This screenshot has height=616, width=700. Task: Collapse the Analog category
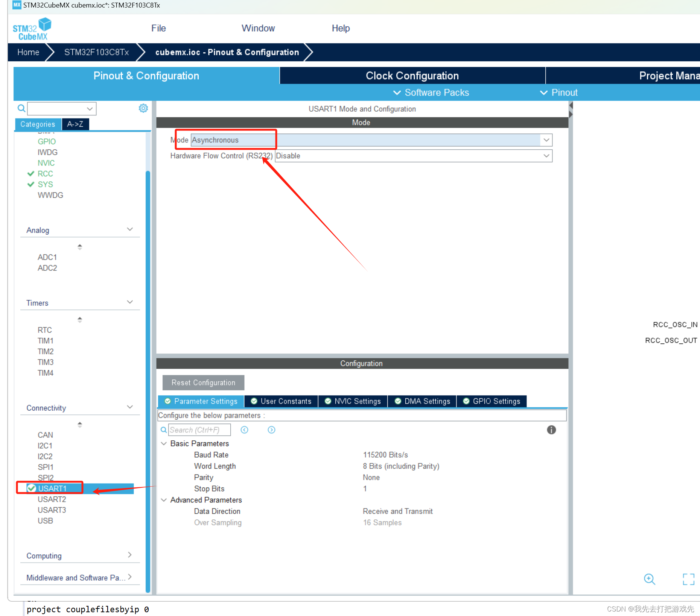[x=130, y=229]
